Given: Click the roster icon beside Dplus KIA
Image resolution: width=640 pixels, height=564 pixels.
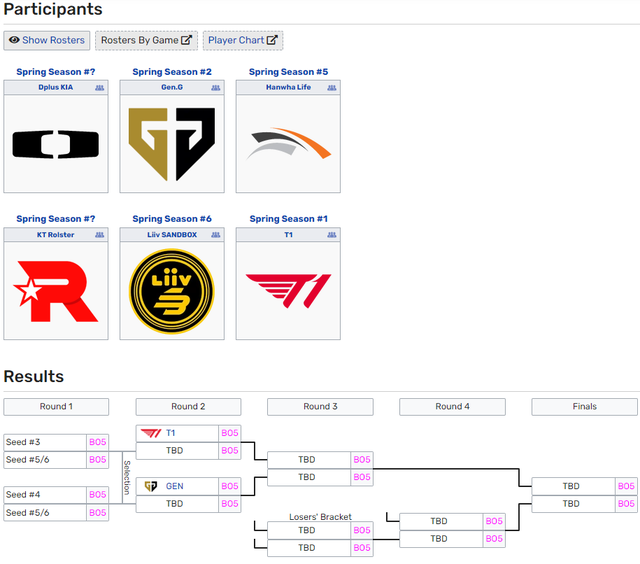Looking at the screenshot, I should [x=100, y=88].
